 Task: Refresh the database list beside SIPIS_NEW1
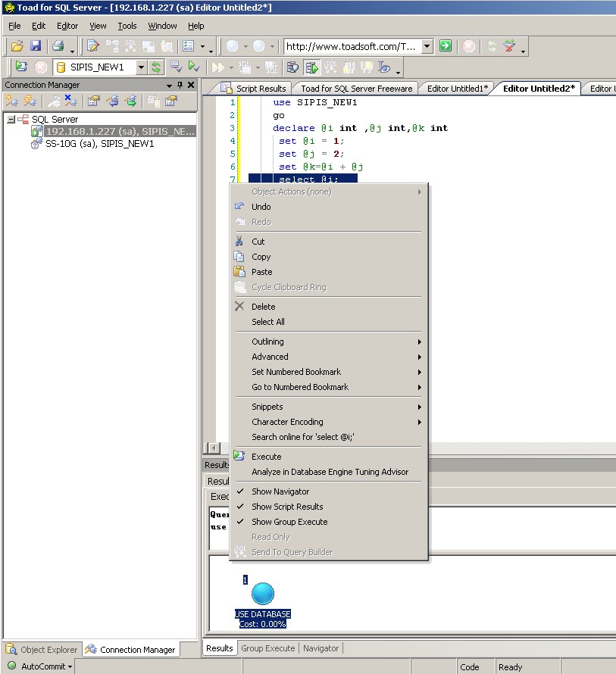[x=157, y=67]
